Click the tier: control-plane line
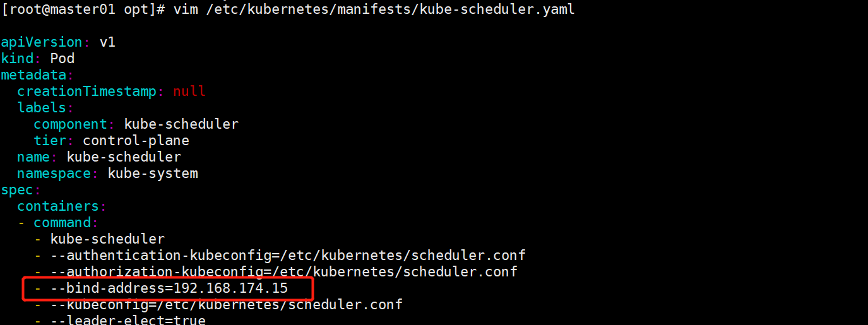The width and height of the screenshot is (868, 325). (111, 141)
